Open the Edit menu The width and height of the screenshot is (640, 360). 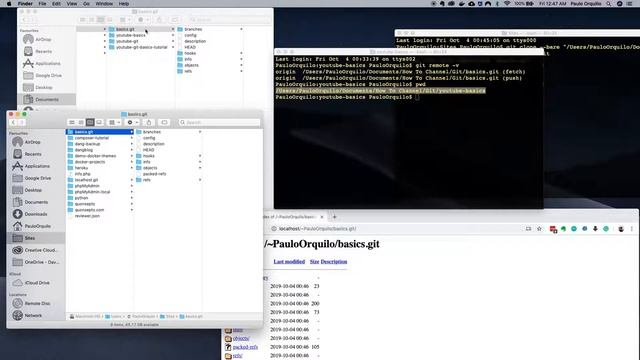click(56, 4)
